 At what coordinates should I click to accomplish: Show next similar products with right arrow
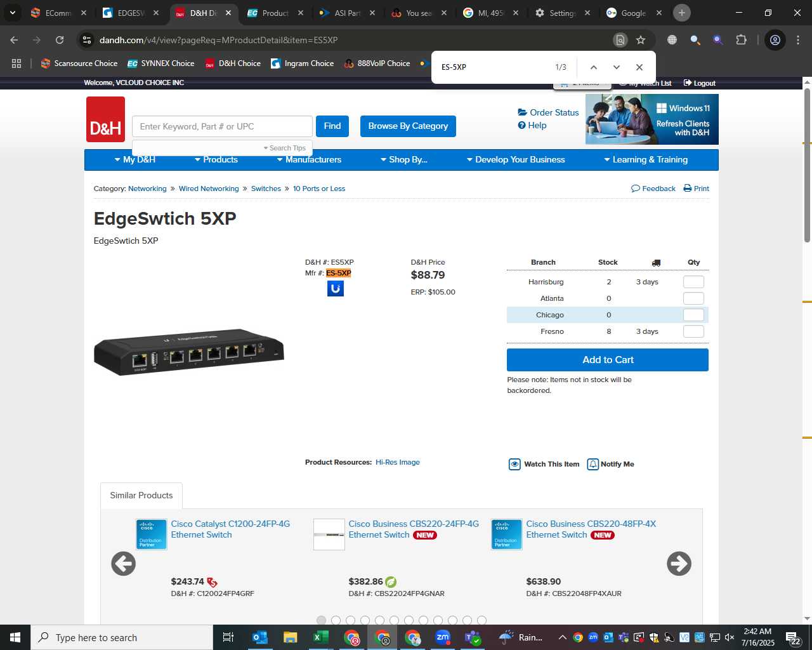[679, 564]
